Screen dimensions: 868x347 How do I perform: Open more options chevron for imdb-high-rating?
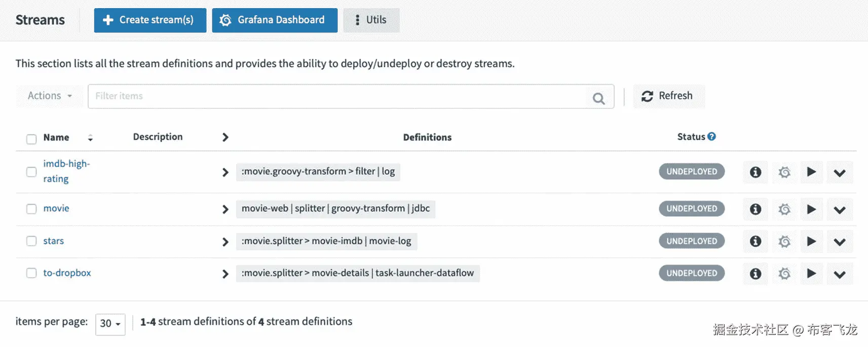839,173
